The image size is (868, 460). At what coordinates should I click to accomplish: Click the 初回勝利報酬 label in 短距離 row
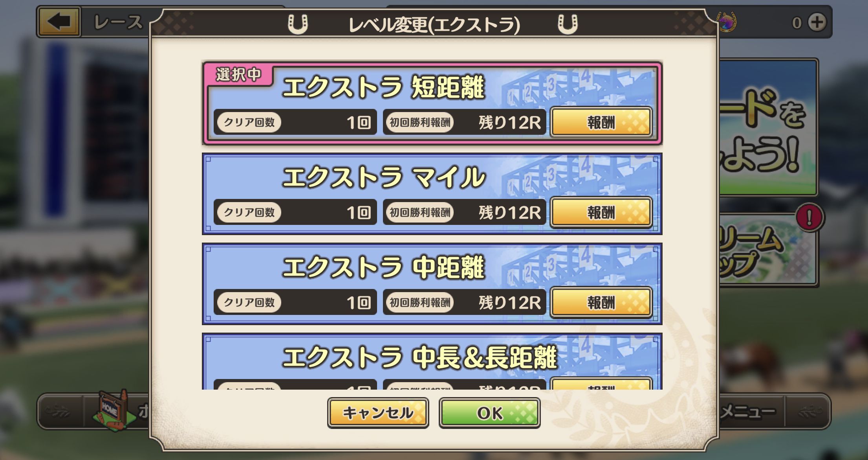(420, 122)
